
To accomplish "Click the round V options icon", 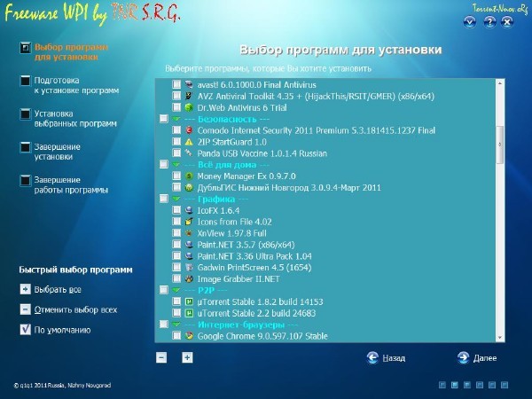I will pyautogui.click(x=470, y=22).
